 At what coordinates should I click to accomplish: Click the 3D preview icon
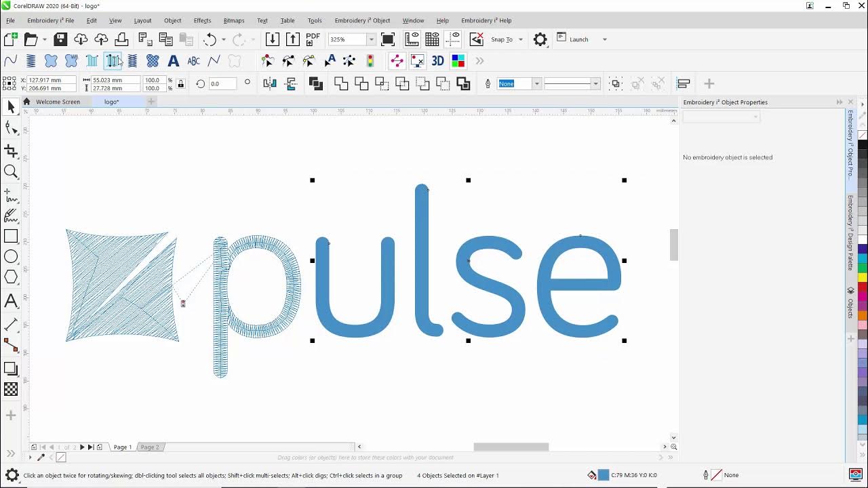(x=437, y=61)
